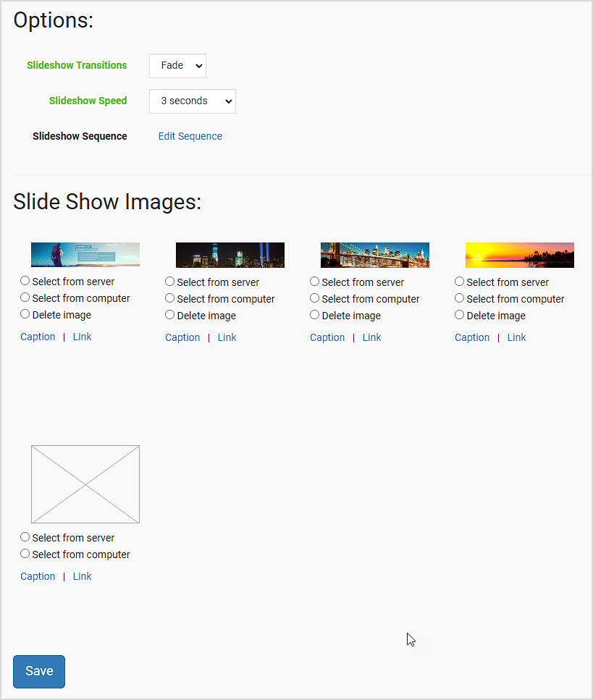Viewport: 593px width, 700px height.
Task: Enable 'Delete image' under the first slide
Action: (x=25, y=313)
